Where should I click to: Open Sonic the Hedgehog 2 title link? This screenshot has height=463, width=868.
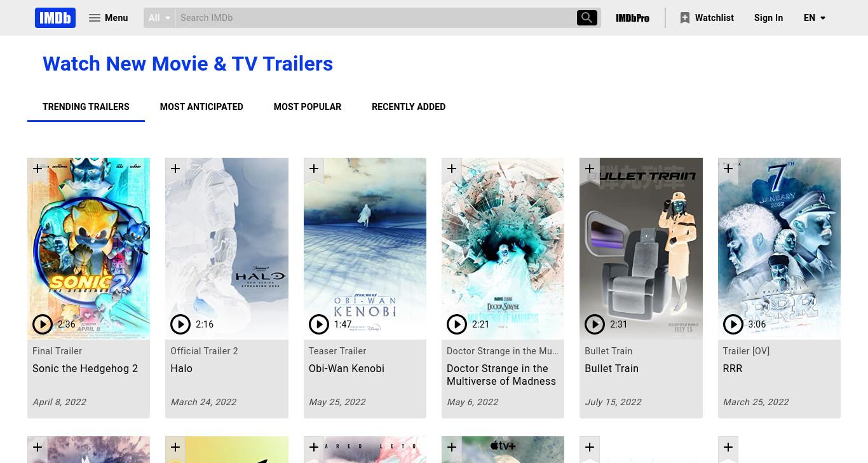pyautogui.click(x=85, y=368)
